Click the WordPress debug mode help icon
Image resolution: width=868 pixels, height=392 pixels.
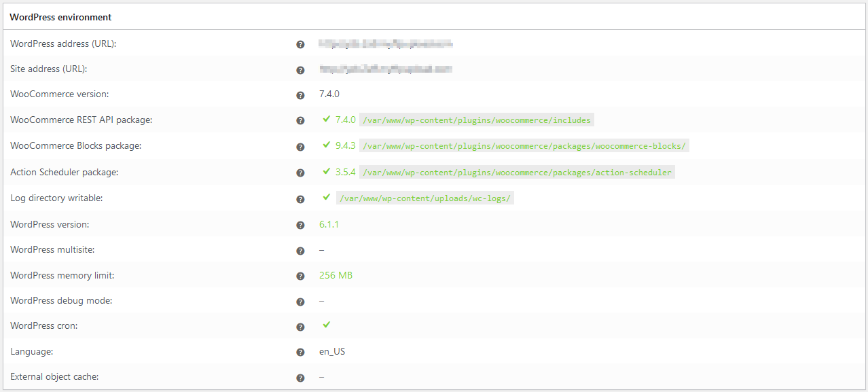coord(300,302)
